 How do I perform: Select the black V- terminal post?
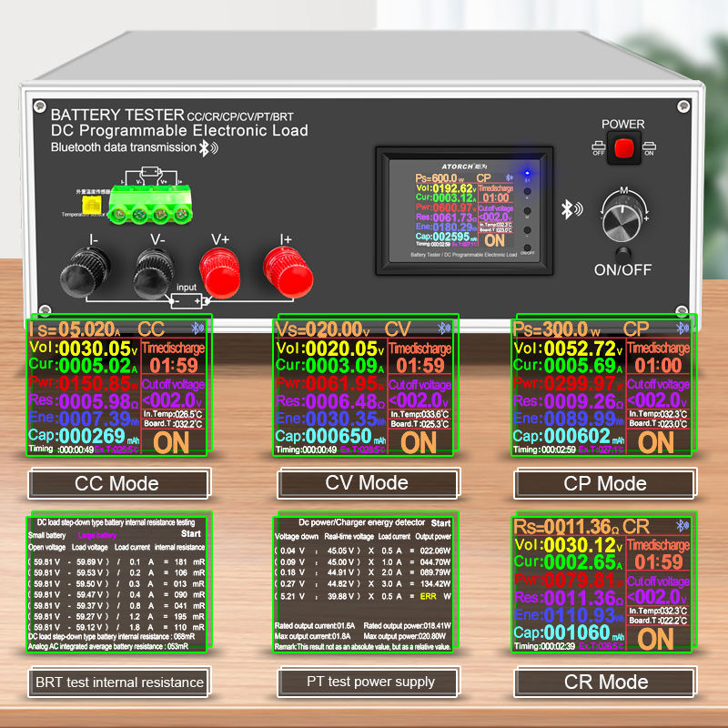(x=154, y=274)
